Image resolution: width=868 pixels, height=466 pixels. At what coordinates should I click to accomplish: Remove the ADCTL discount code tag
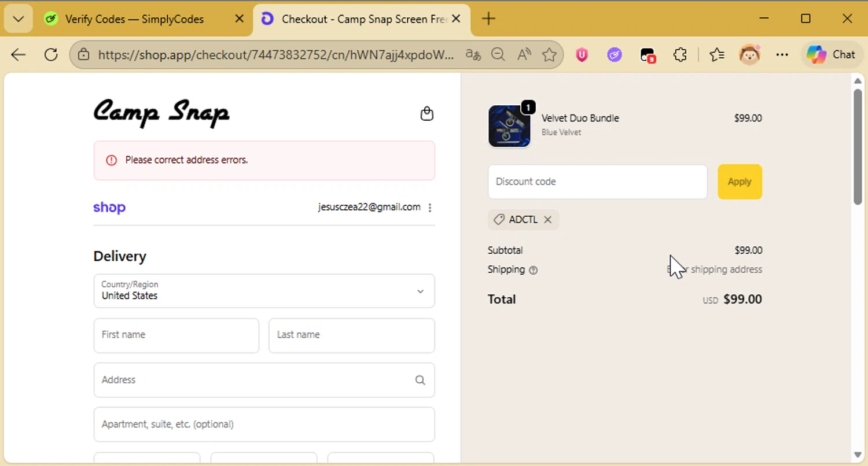click(547, 220)
